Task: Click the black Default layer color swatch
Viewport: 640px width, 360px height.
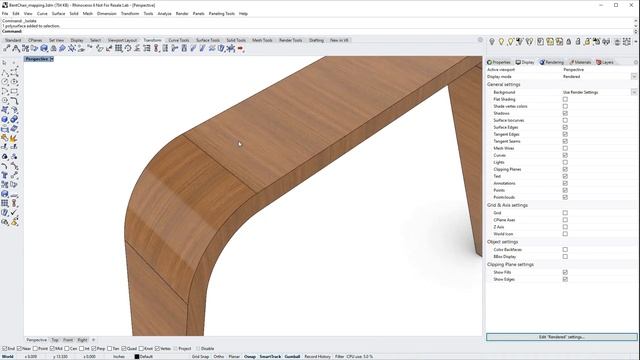Action: (137, 356)
